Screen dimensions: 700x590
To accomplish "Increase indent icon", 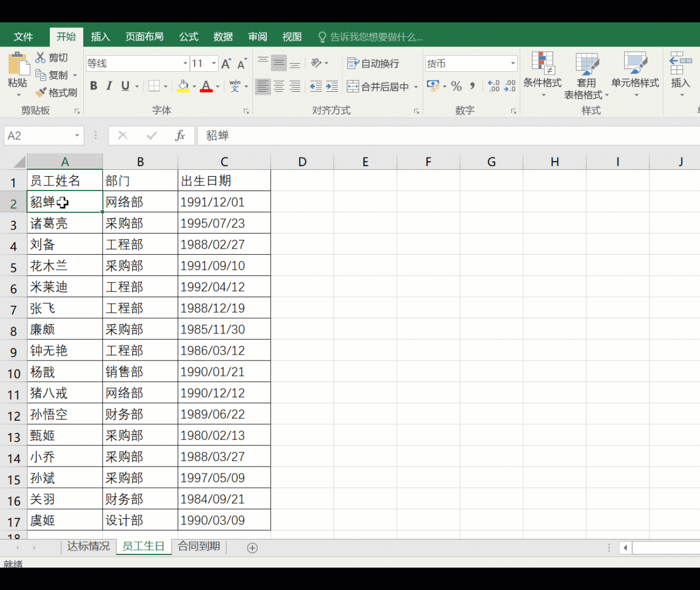I will pyautogui.click(x=332, y=87).
